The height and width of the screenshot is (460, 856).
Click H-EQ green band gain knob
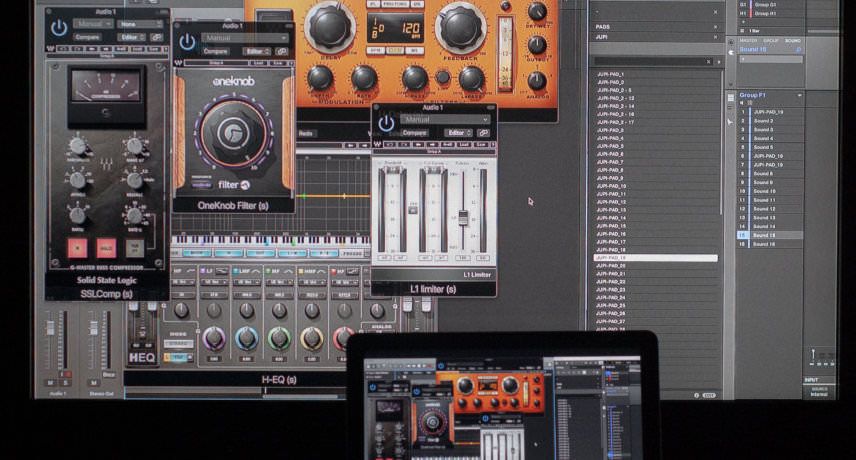tap(279, 338)
